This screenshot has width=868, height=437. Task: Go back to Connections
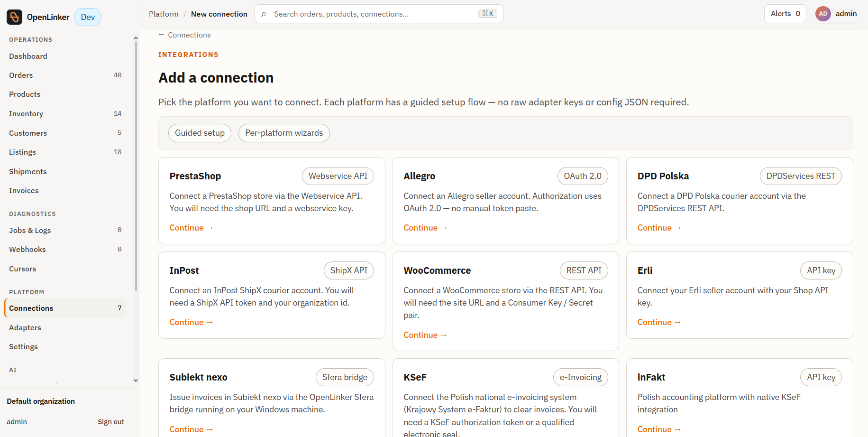pos(184,35)
